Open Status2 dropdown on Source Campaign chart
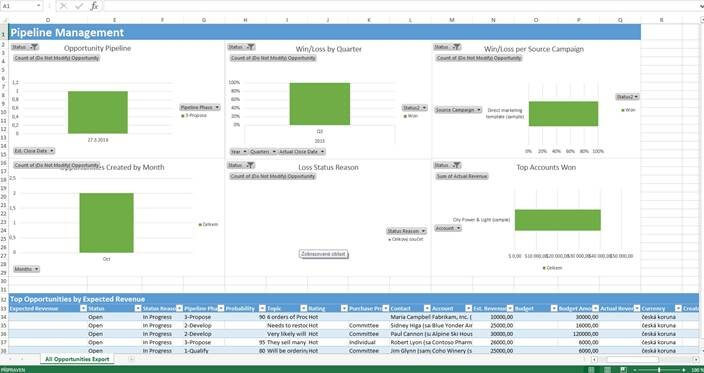 click(627, 97)
